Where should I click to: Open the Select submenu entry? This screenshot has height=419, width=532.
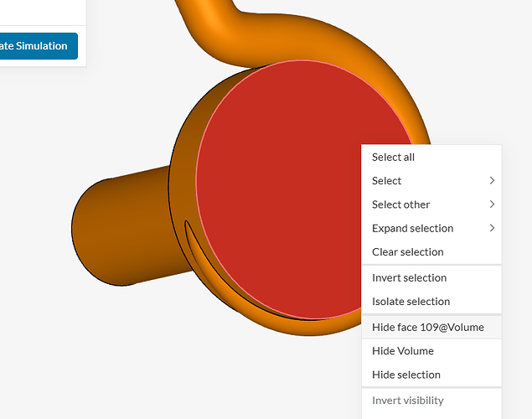[x=431, y=181]
